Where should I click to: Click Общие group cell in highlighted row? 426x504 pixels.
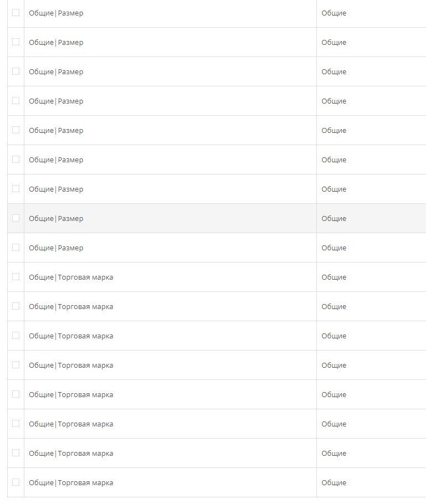tap(333, 219)
